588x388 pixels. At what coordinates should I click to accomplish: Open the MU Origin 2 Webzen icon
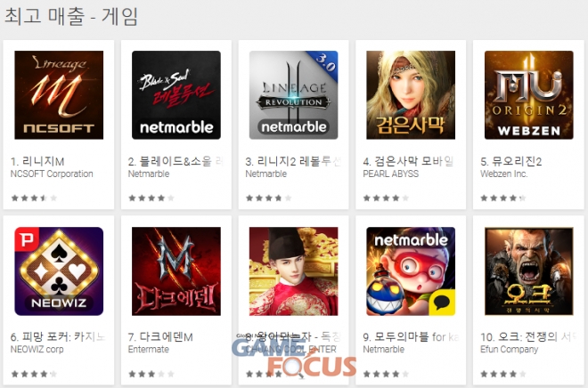pos(528,95)
